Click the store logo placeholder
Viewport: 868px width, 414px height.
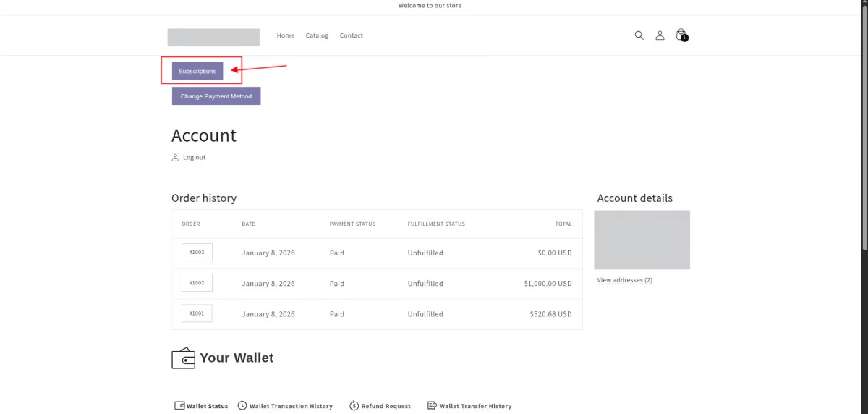(x=213, y=37)
